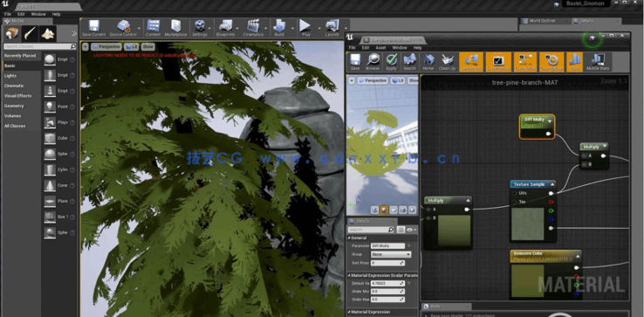The image size is (644, 317).
Task: Select Paint mode brush icon
Action: 30,33
